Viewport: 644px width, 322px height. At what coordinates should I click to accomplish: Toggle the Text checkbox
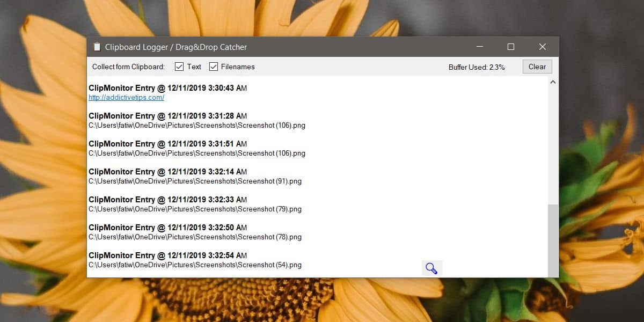click(179, 67)
